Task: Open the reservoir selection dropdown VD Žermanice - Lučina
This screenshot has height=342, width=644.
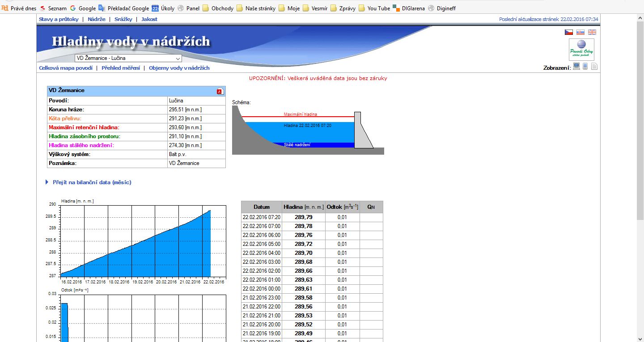Action: pyautogui.click(x=128, y=58)
